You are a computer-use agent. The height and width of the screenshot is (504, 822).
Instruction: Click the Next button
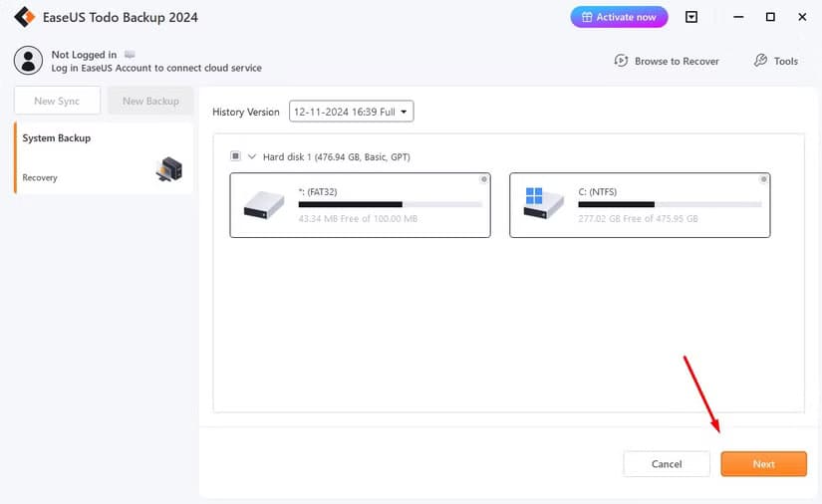[x=764, y=464]
